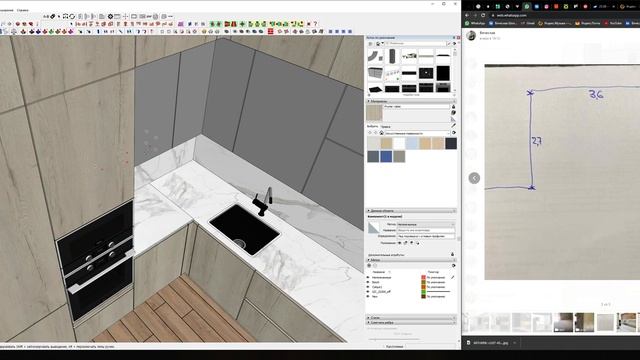Click the red color swatch of Неназначенные tag

point(424,278)
